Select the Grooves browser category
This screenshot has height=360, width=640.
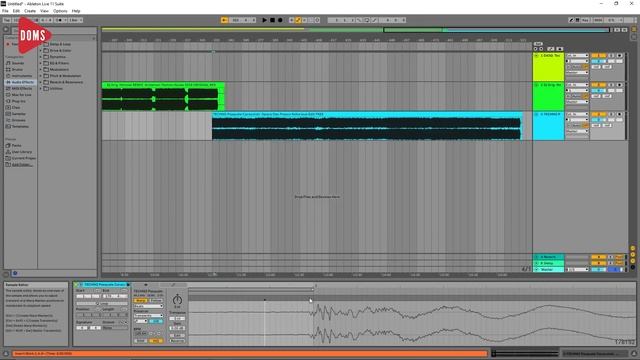(x=18, y=120)
